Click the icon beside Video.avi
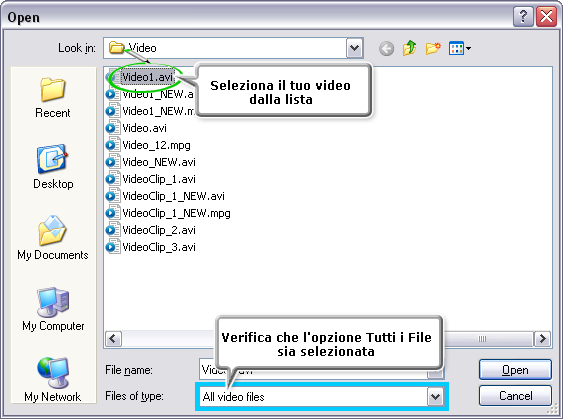 point(113,128)
